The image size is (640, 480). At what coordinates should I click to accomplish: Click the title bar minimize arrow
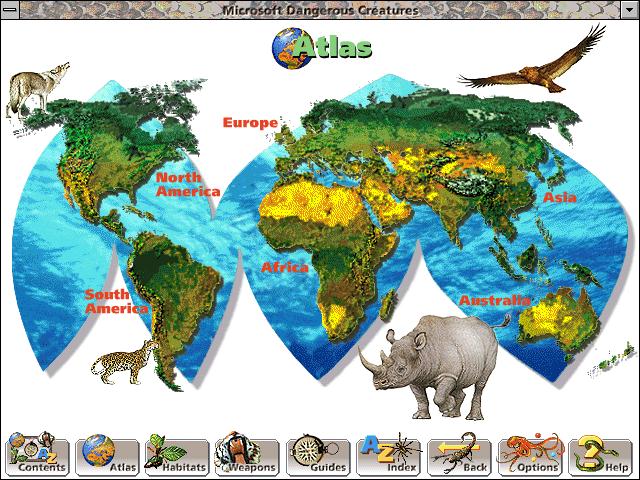point(629,10)
